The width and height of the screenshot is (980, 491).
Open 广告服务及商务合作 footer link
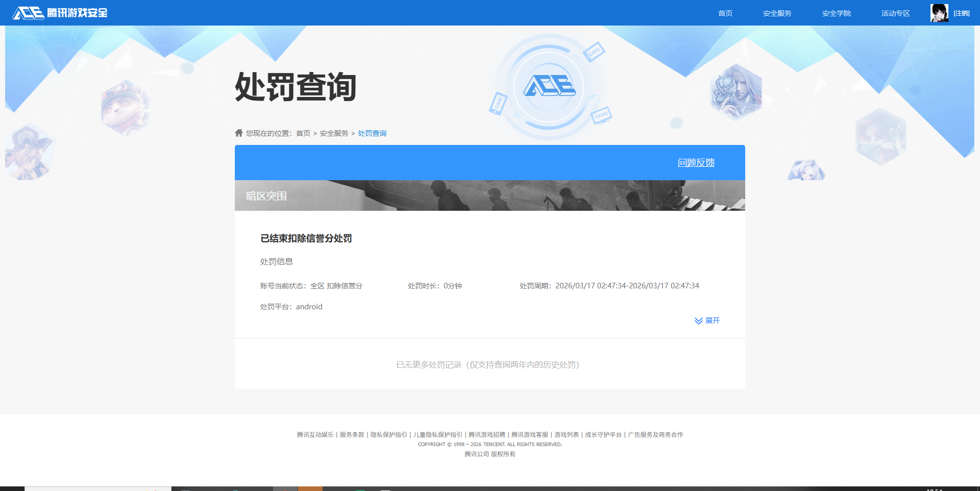pos(655,435)
